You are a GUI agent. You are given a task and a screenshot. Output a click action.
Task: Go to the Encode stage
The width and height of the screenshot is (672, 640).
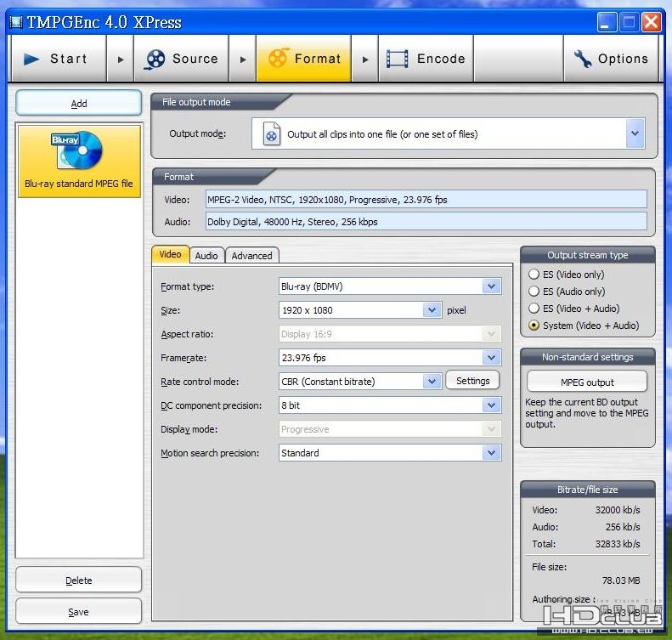[x=426, y=59]
